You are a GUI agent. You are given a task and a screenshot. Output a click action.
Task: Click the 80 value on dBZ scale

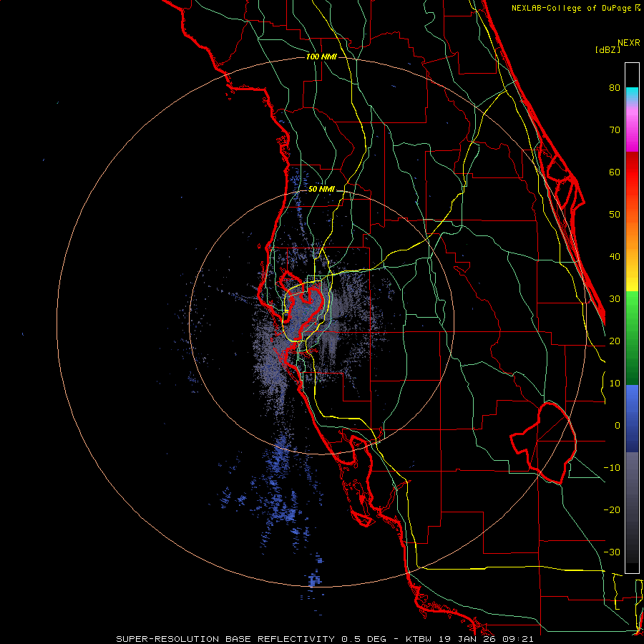click(615, 87)
